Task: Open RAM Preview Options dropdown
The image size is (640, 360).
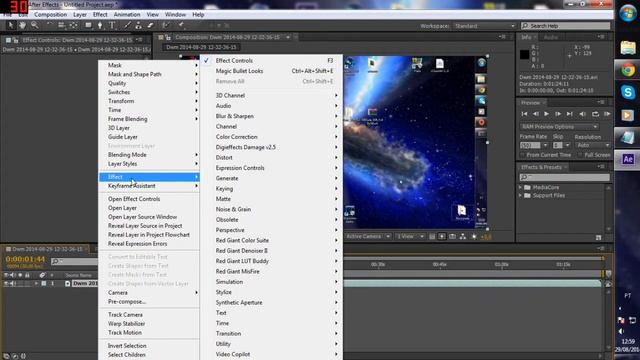Action: [559, 127]
